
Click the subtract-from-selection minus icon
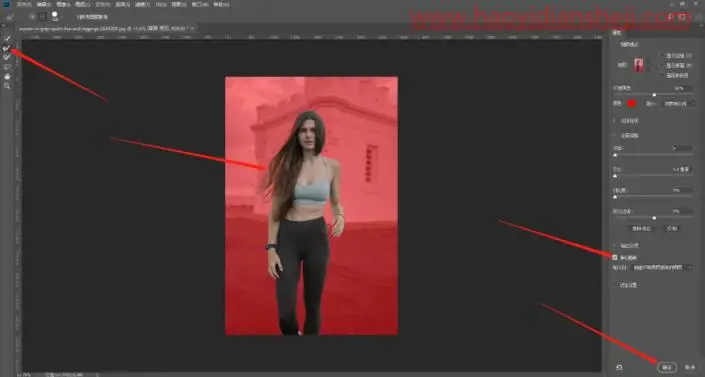click(42, 17)
